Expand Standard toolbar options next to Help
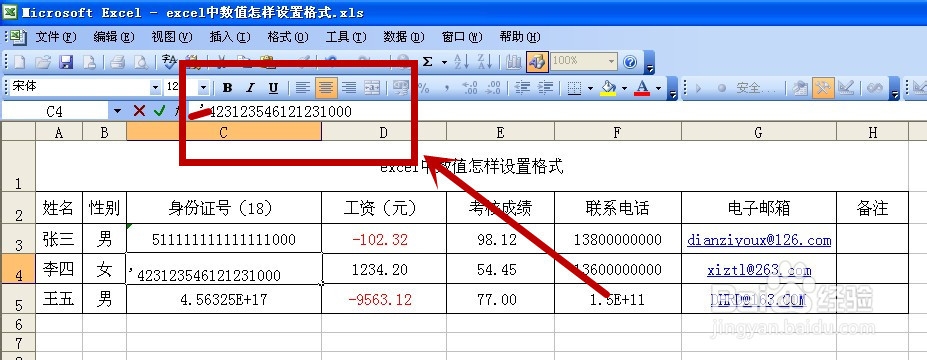Screen dimensions: 927x360 [650, 62]
